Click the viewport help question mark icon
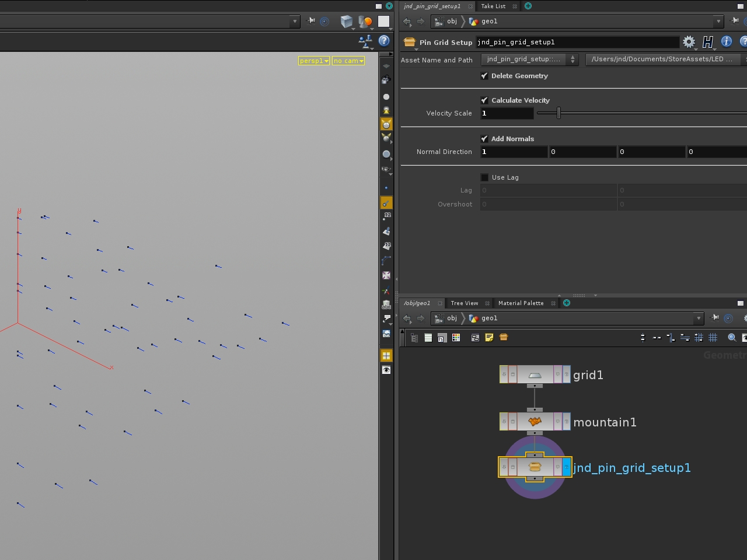The height and width of the screenshot is (560, 747). click(384, 41)
